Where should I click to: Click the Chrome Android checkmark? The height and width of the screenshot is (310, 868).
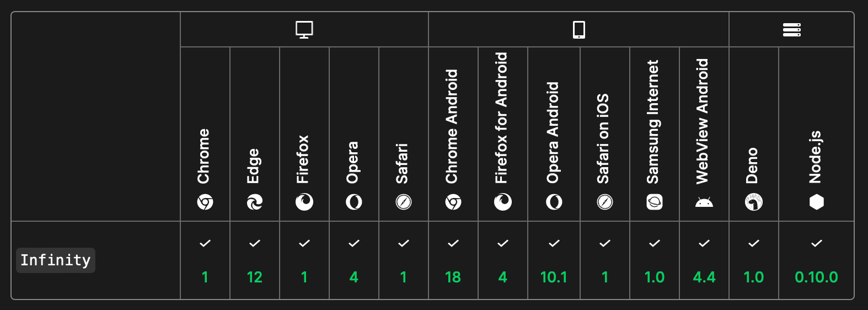[x=453, y=243]
